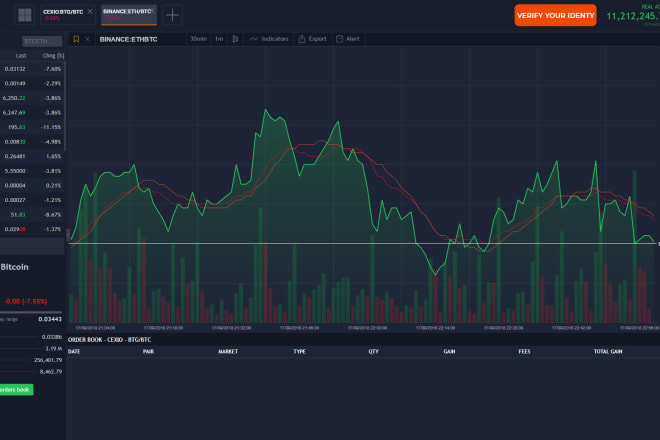Sort order book by DATE column

click(74, 352)
